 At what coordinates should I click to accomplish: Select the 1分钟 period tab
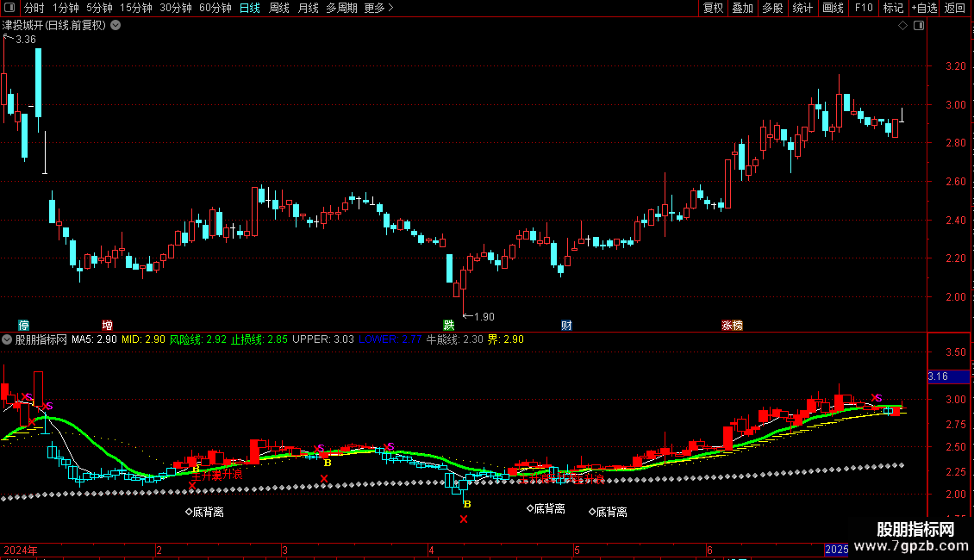[66, 8]
